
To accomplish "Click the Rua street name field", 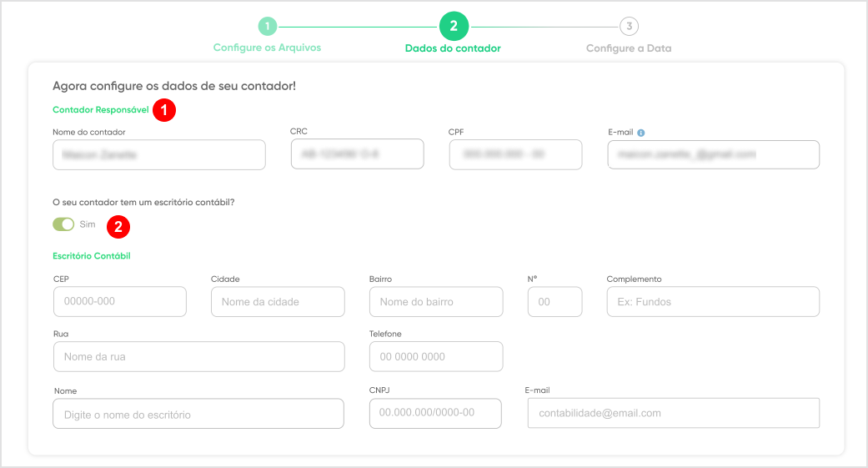I will [x=199, y=357].
